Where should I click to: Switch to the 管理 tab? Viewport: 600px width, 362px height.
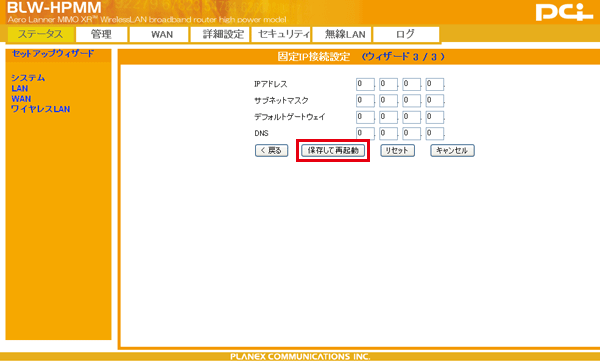click(101, 34)
